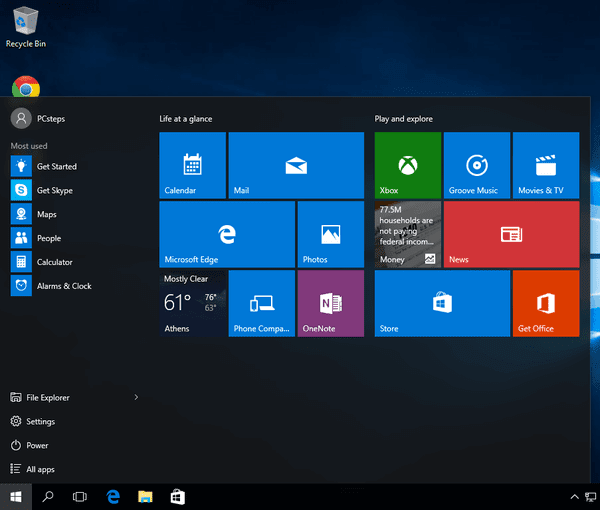
Task: Open the Athens weather tile
Action: (192, 303)
